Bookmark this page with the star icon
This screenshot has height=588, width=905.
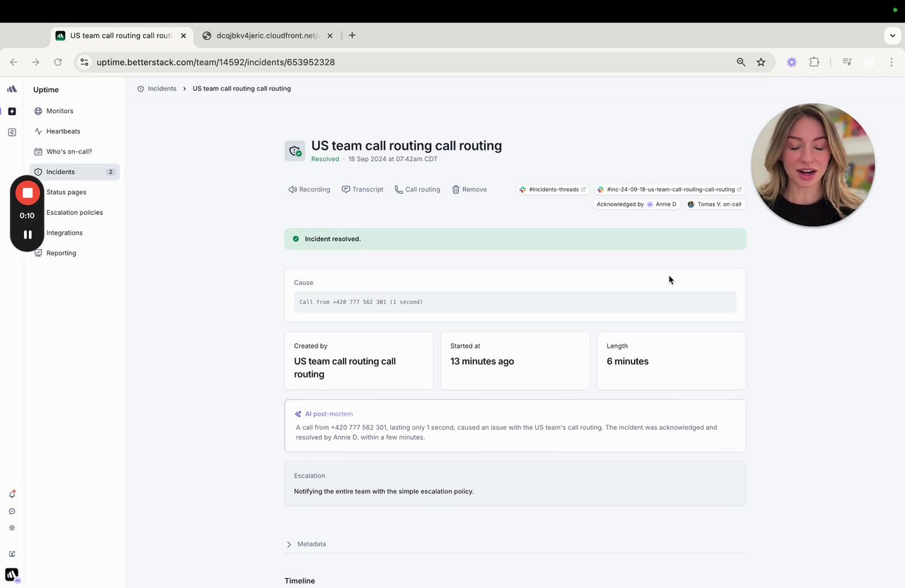point(761,62)
